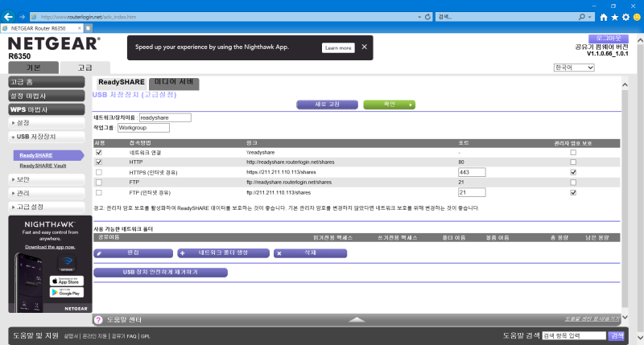Click the FTP internet port 21 field
The height and width of the screenshot is (345, 644).
tap(472, 192)
